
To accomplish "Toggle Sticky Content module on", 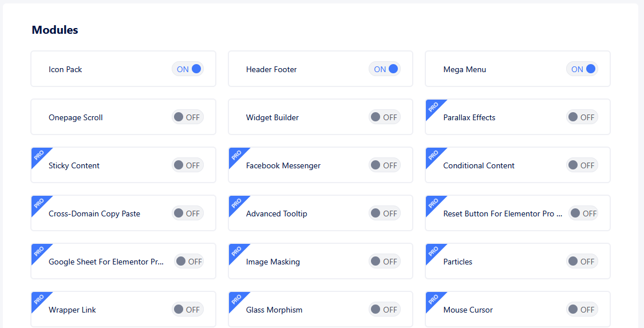I will 188,165.
